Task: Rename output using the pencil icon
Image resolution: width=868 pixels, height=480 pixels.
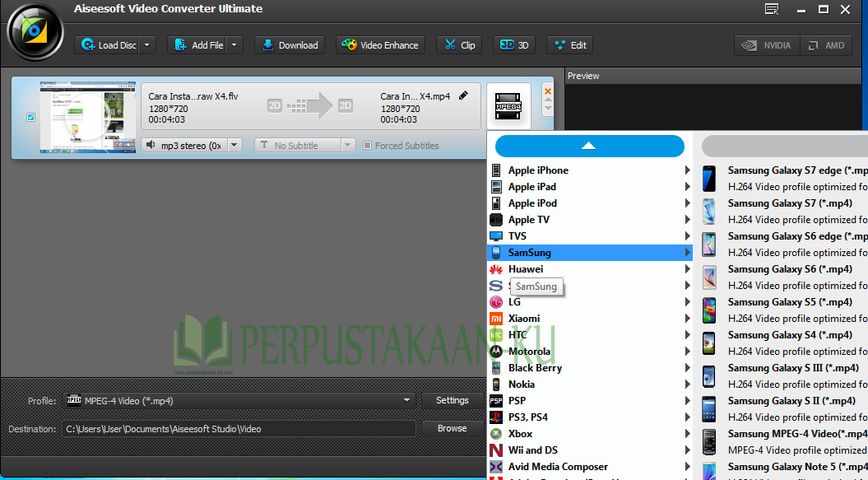Action: [463, 96]
